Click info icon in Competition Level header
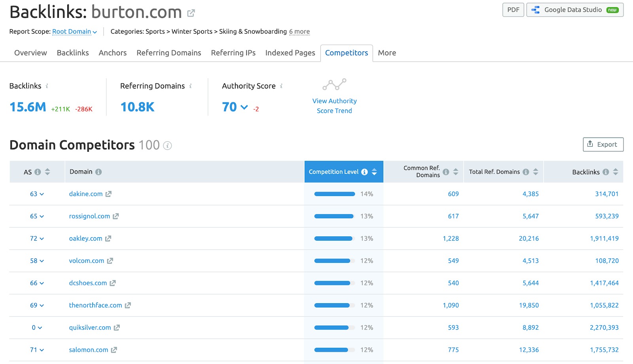Screen dimensions: 633x364 click(364, 172)
